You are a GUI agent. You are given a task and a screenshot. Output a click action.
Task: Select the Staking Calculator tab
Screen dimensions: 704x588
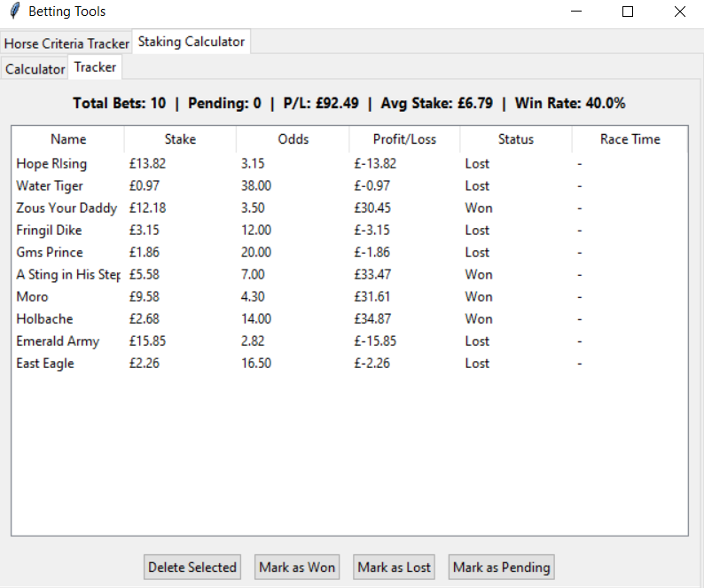pyautogui.click(x=192, y=42)
